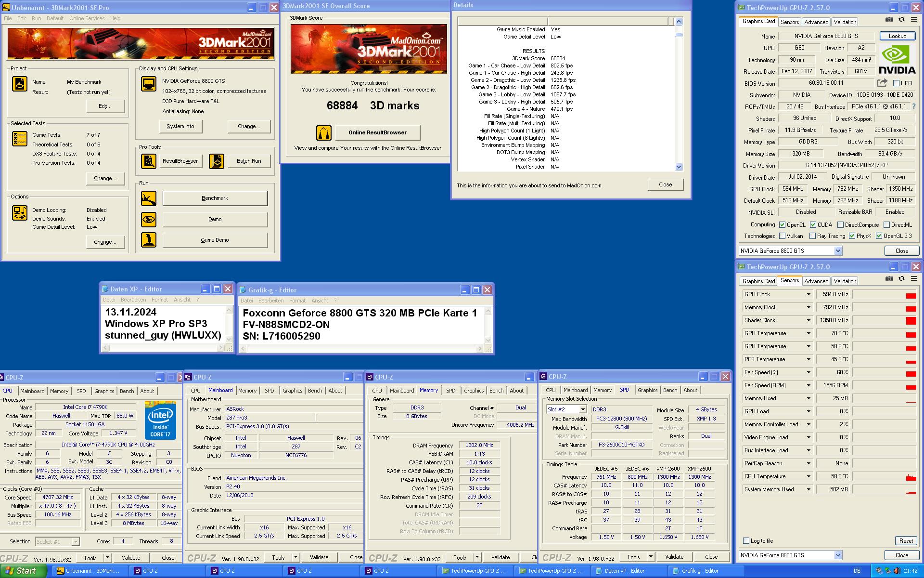Click the DE language indicator in taskbar
Screen dimensions: 924x578
(857, 571)
